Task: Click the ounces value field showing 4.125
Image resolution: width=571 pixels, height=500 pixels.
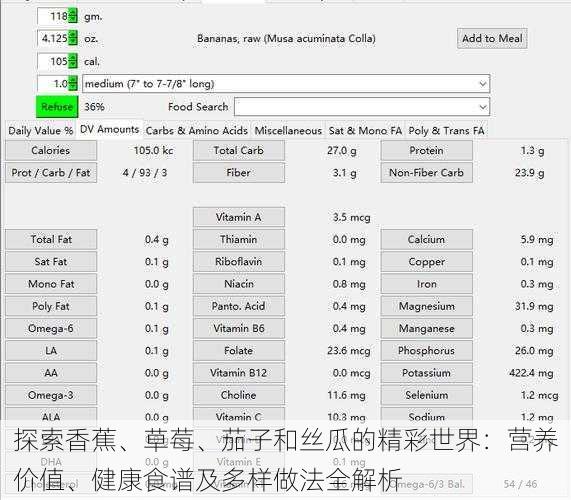Action: tap(53, 38)
